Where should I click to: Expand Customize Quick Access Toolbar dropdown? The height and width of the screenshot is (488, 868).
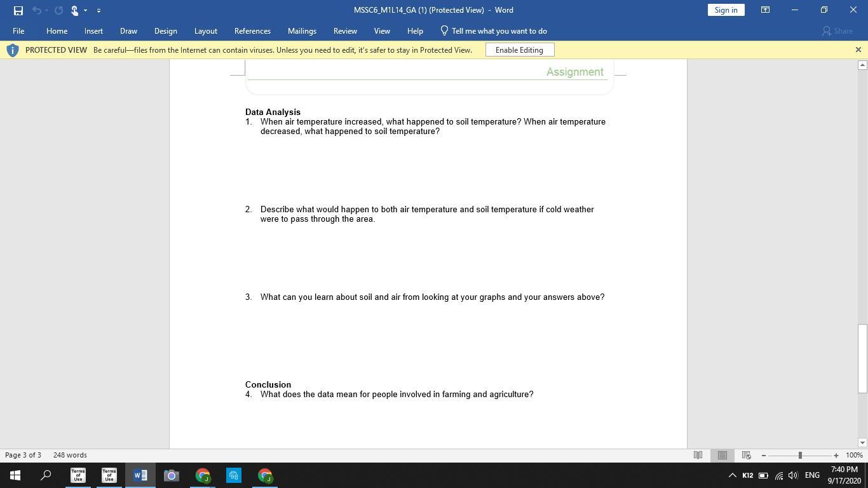pos(98,10)
